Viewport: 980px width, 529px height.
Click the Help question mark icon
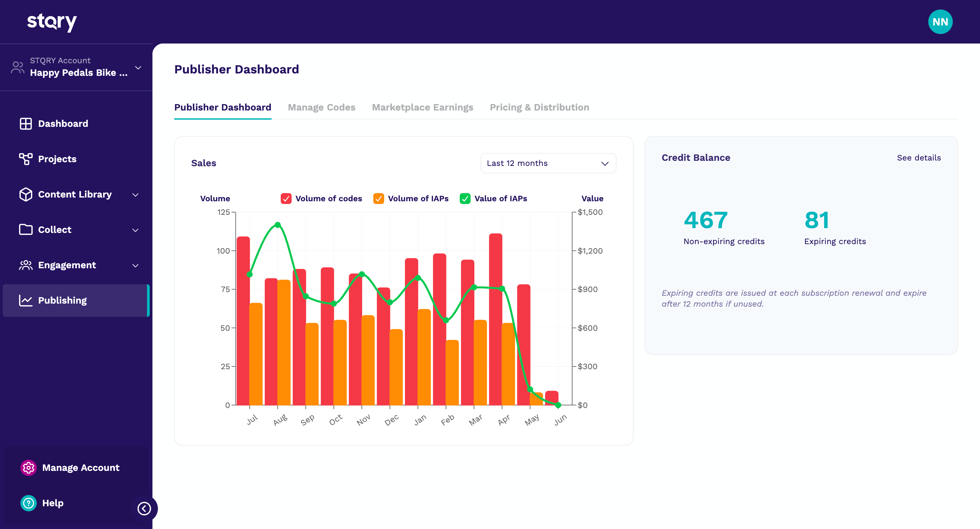pyautogui.click(x=29, y=503)
